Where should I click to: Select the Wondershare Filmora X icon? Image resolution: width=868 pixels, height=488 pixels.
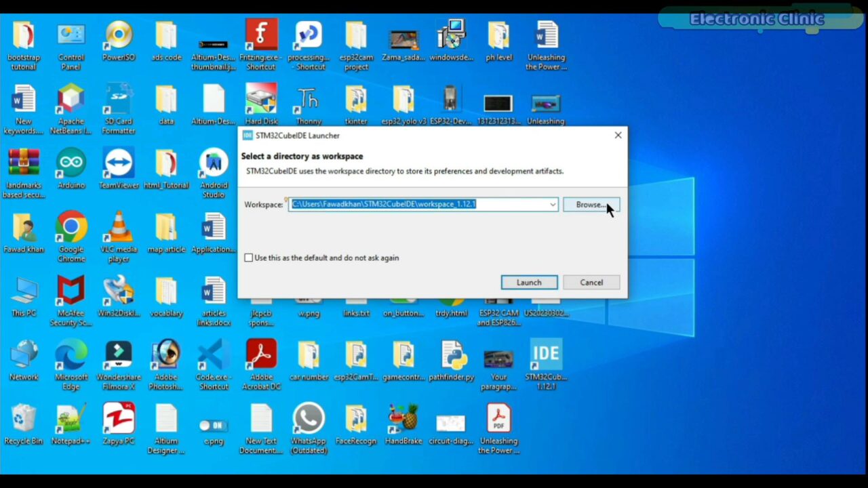coord(119,365)
